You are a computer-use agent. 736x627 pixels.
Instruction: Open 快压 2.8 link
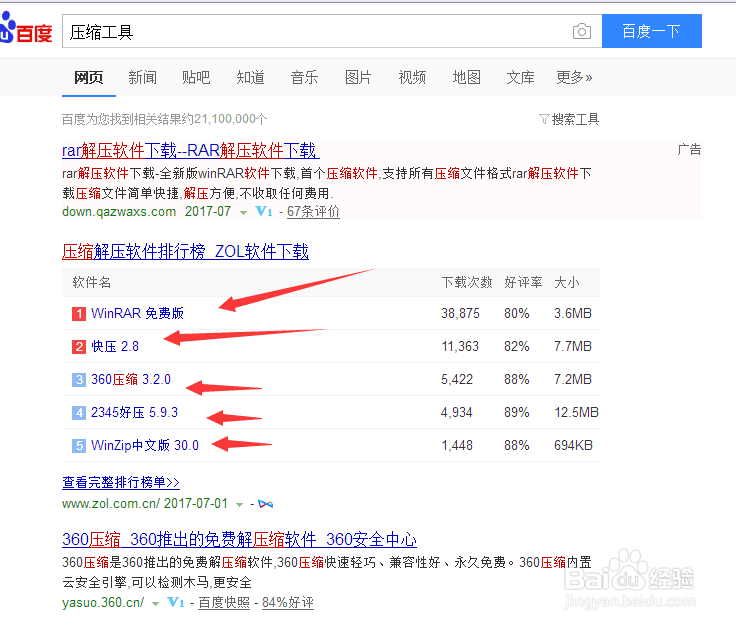point(115,346)
